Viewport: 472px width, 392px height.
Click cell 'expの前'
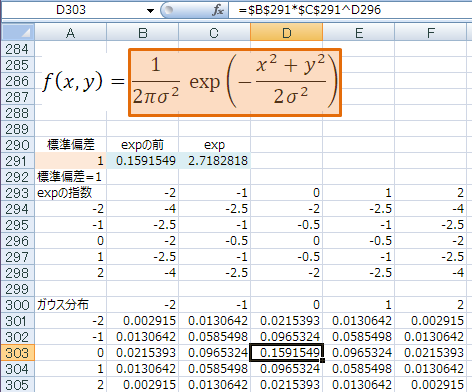point(143,145)
